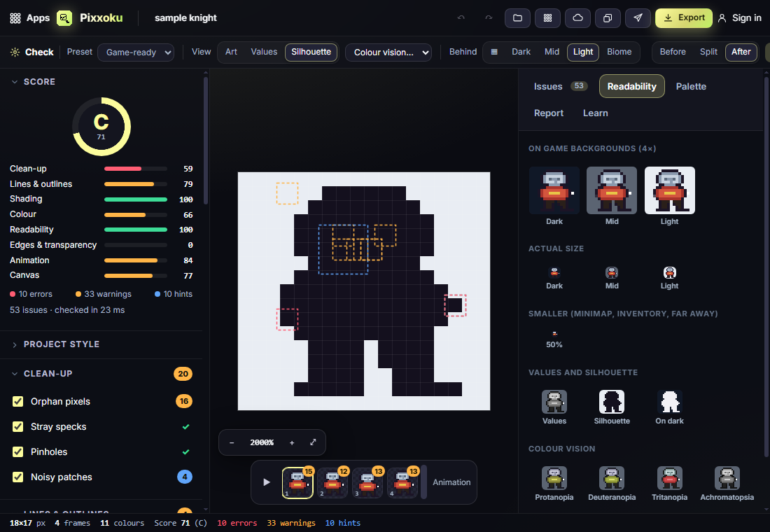
Task: Click the cloud icon button
Action: coord(578,17)
